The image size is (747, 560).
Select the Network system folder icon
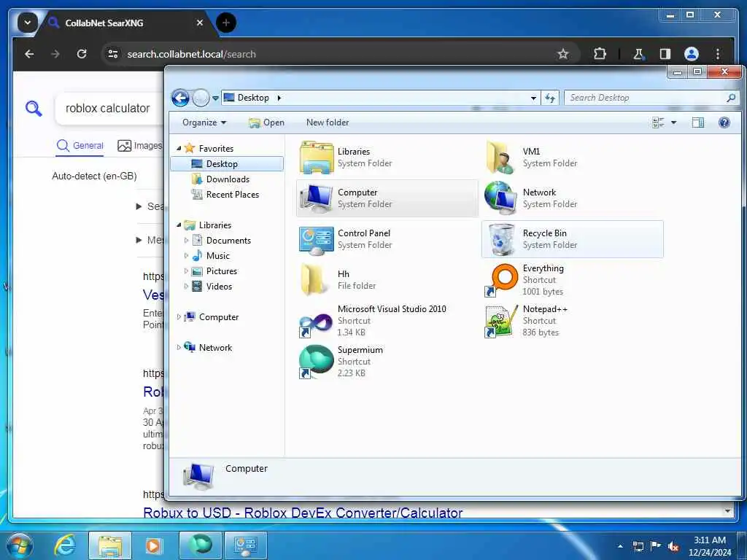click(500, 197)
